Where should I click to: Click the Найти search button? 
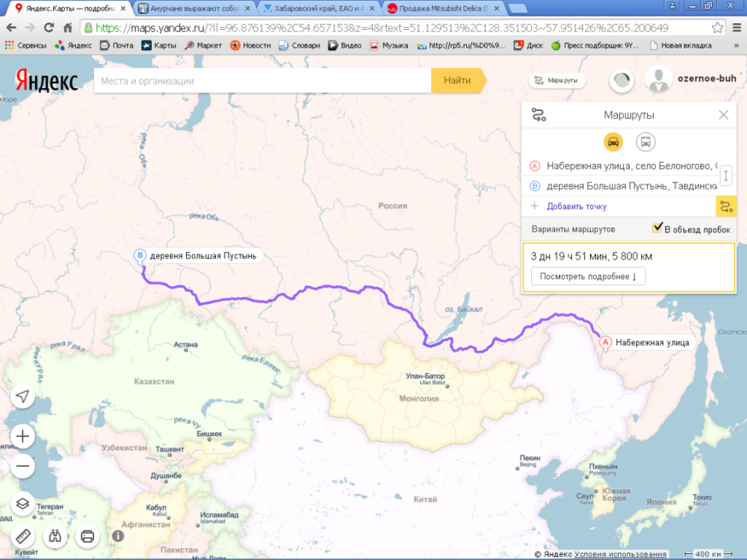pyautogui.click(x=458, y=81)
